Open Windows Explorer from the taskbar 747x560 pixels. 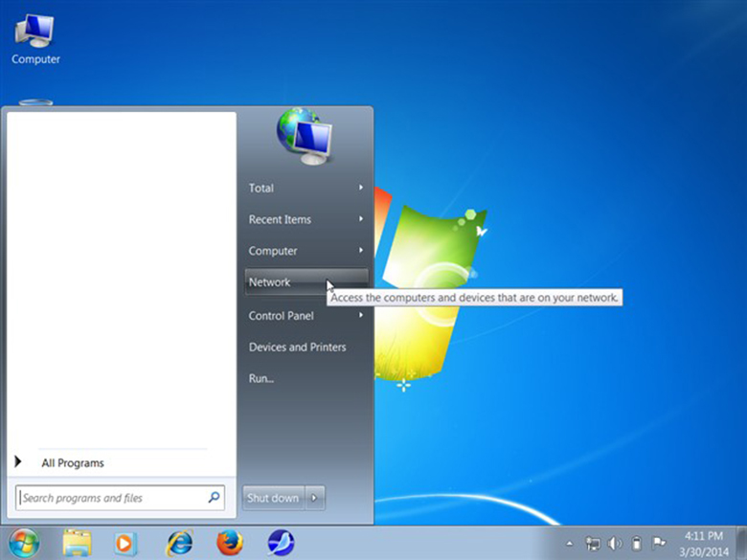(78, 542)
